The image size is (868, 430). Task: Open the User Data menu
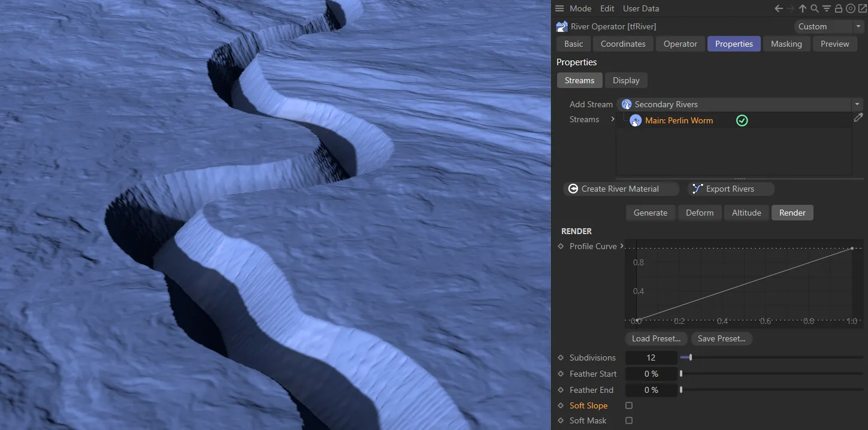(x=640, y=8)
